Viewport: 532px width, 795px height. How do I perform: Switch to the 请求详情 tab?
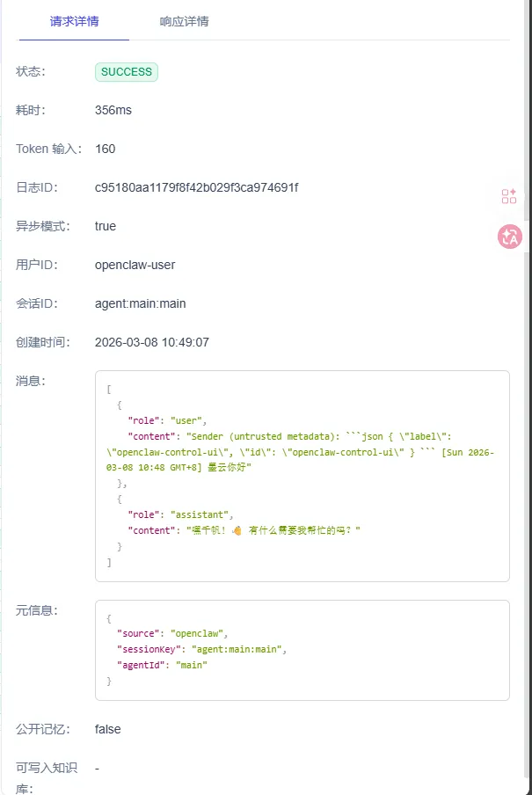(75, 21)
